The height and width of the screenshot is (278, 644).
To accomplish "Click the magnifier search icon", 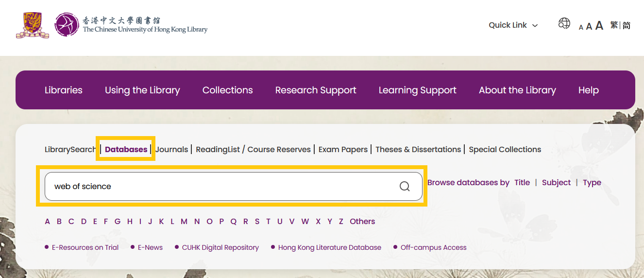I will tap(405, 187).
